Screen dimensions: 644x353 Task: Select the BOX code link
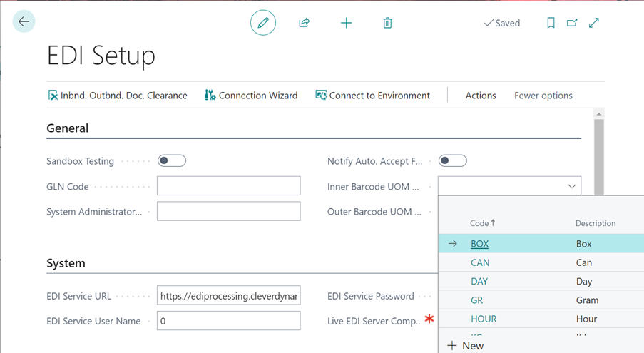479,244
